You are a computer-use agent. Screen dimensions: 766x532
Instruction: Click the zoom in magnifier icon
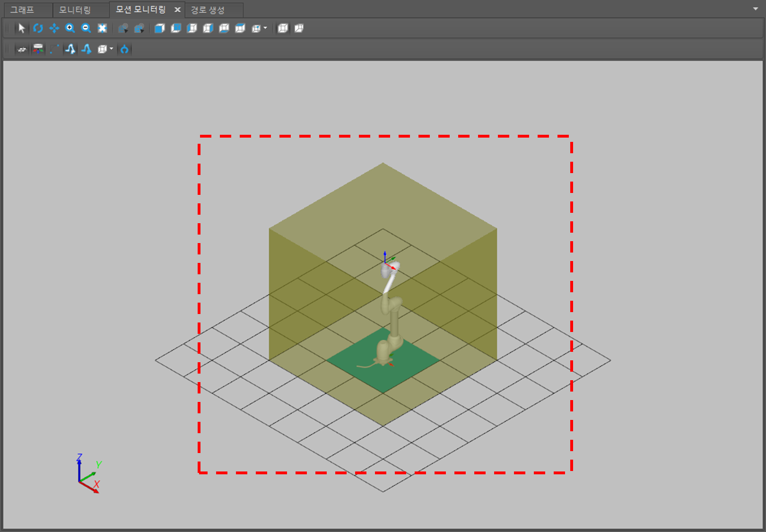(70, 28)
